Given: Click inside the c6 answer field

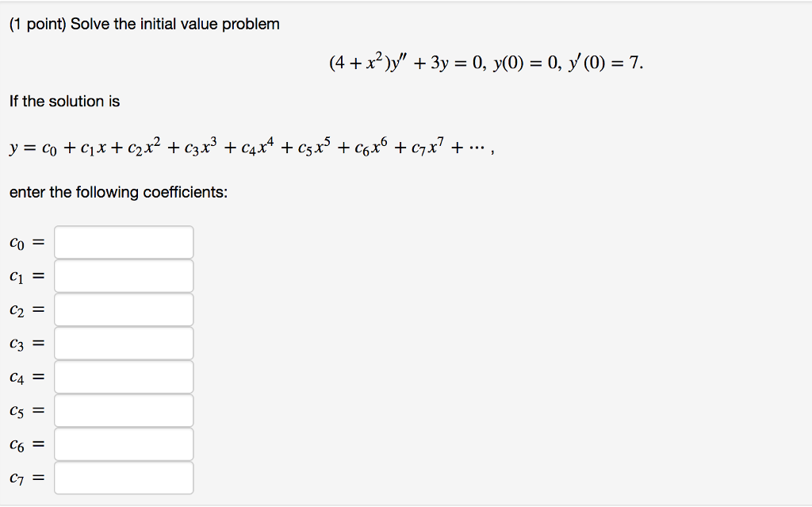Looking at the screenshot, I should pyautogui.click(x=124, y=444).
